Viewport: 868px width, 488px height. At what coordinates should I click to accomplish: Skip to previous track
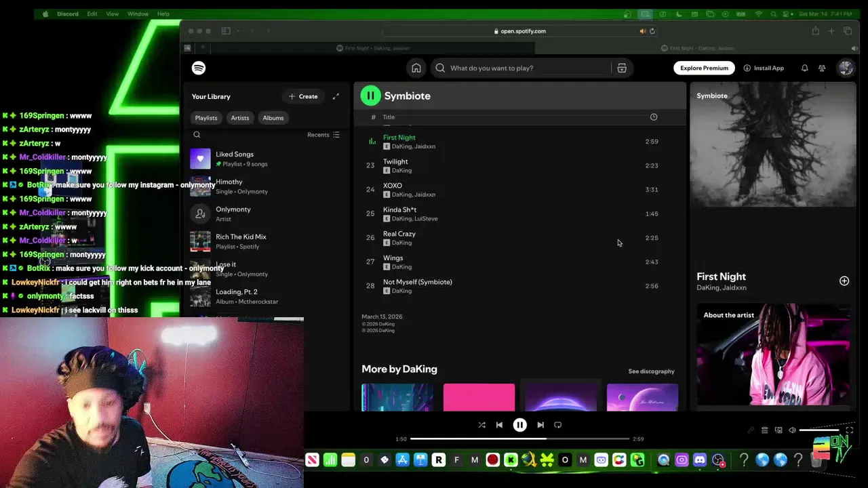click(x=499, y=425)
